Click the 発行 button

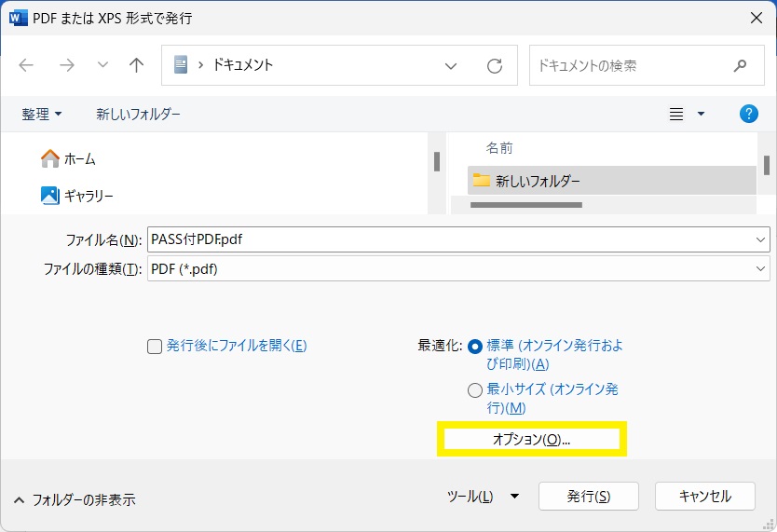click(589, 497)
